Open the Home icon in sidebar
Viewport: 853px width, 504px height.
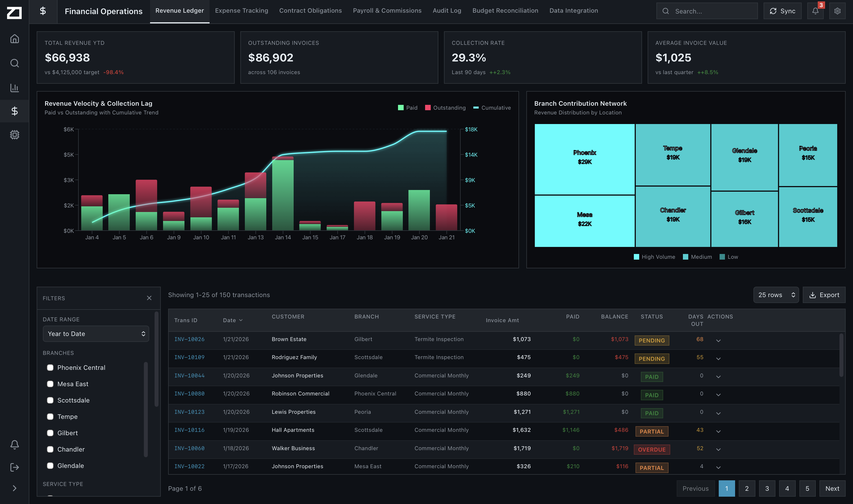[15, 38]
